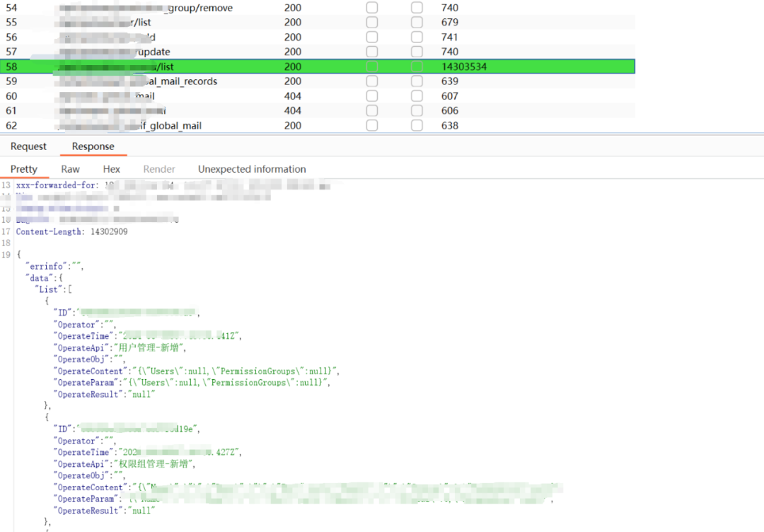Viewport: 764px width, 532px height.
Task: Click the 200 status in row 59
Action: click(x=293, y=81)
